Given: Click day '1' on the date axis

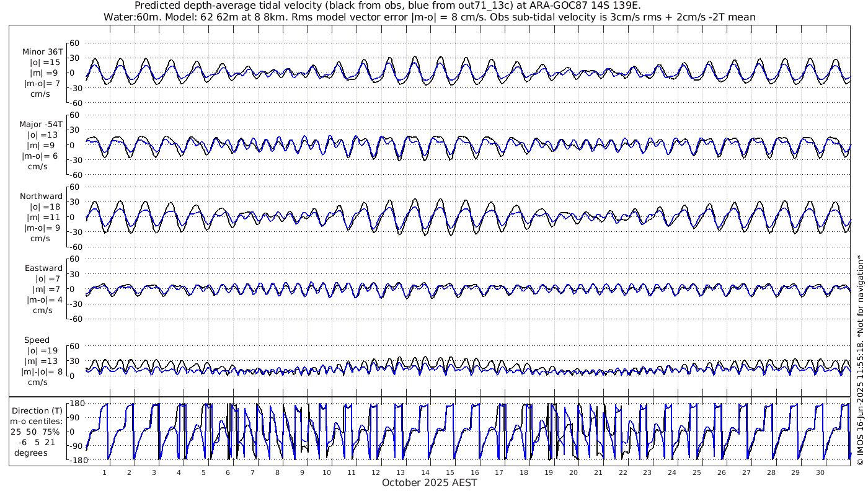Looking at the screenshot, I should pyautogui.click(x=104, y=472).
